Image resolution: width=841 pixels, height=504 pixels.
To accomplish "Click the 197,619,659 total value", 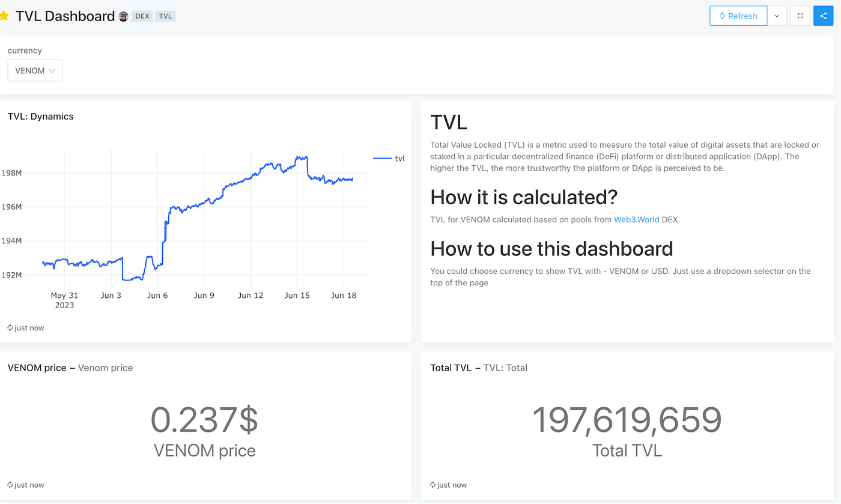I will [627, 419].
